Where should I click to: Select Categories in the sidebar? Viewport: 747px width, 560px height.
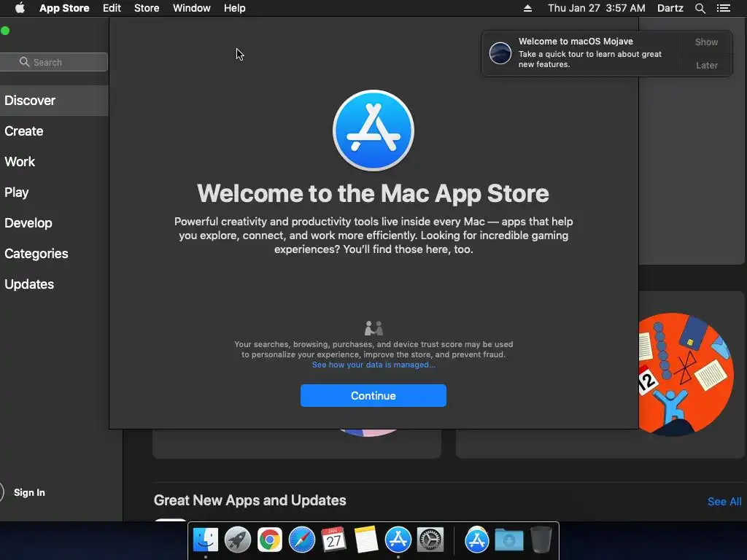54,253
